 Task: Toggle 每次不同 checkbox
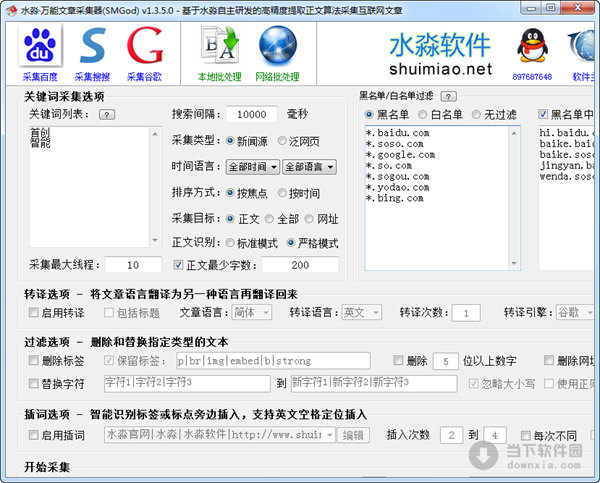pyautogui.click(x=526, y=435)
